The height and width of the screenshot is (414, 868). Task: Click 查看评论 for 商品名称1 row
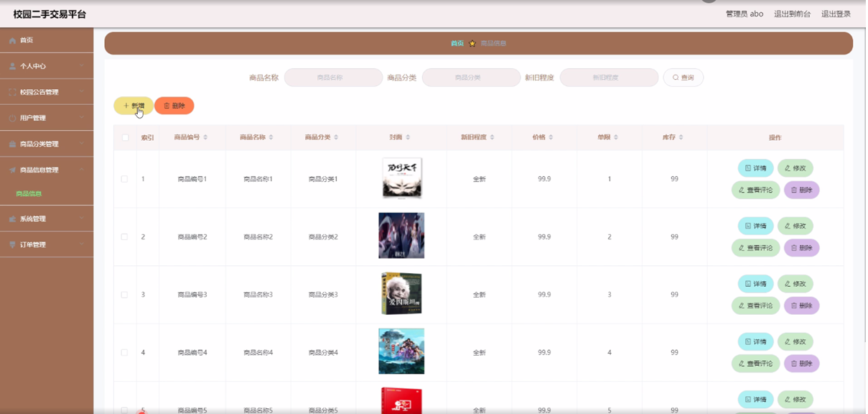click(x=755, y=190)
